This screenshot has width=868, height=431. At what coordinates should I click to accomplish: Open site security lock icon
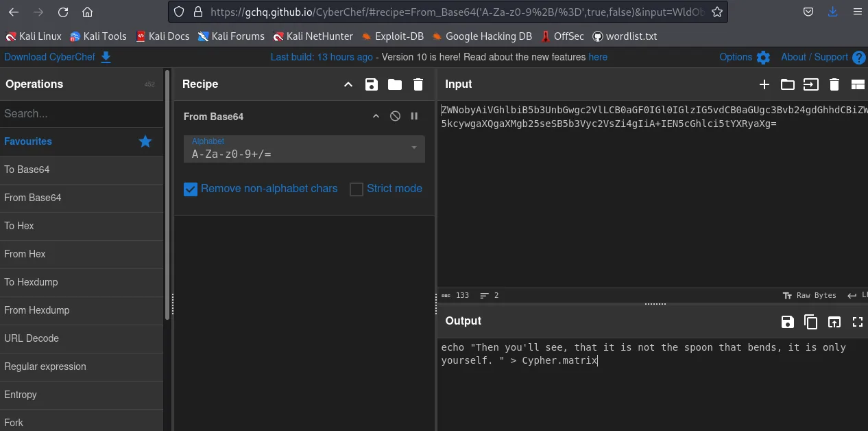197,12
